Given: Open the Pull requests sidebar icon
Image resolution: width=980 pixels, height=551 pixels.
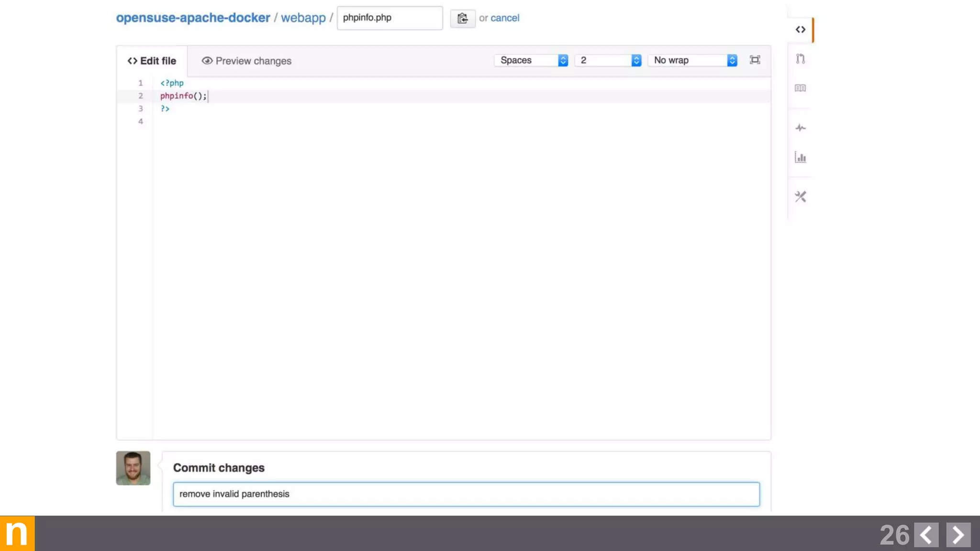Looking at the screenshot, I should (x=801, y=59).
